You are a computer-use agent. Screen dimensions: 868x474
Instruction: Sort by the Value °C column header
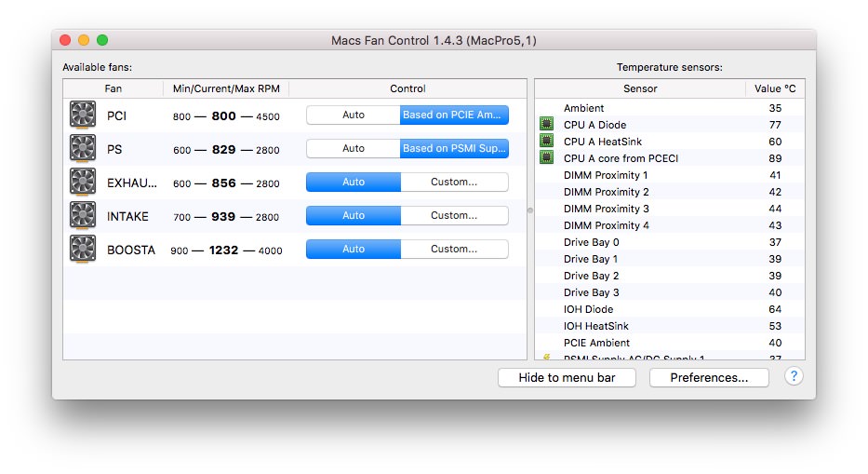pos(775,88)
